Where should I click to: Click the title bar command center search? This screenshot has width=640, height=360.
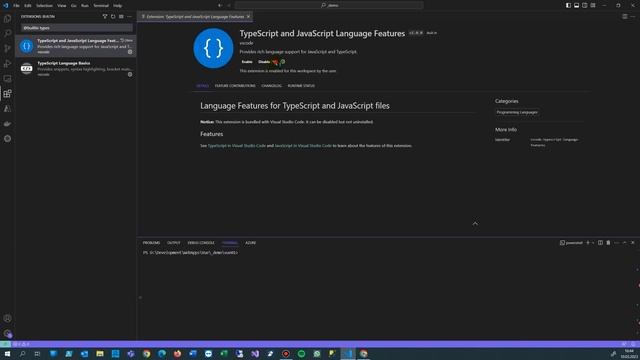point(329,5)
